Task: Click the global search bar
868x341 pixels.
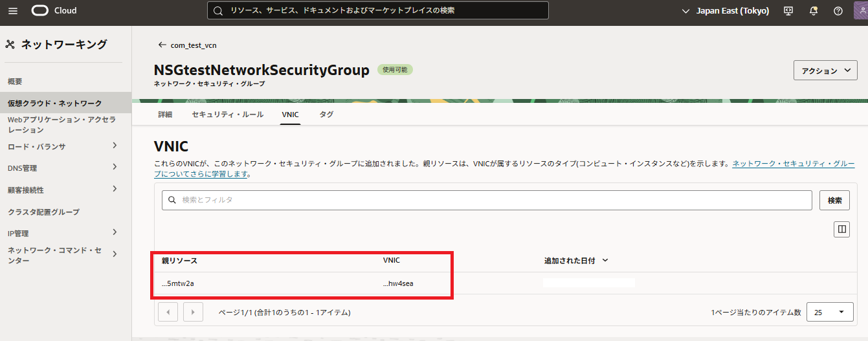Action: coord(378,10)
